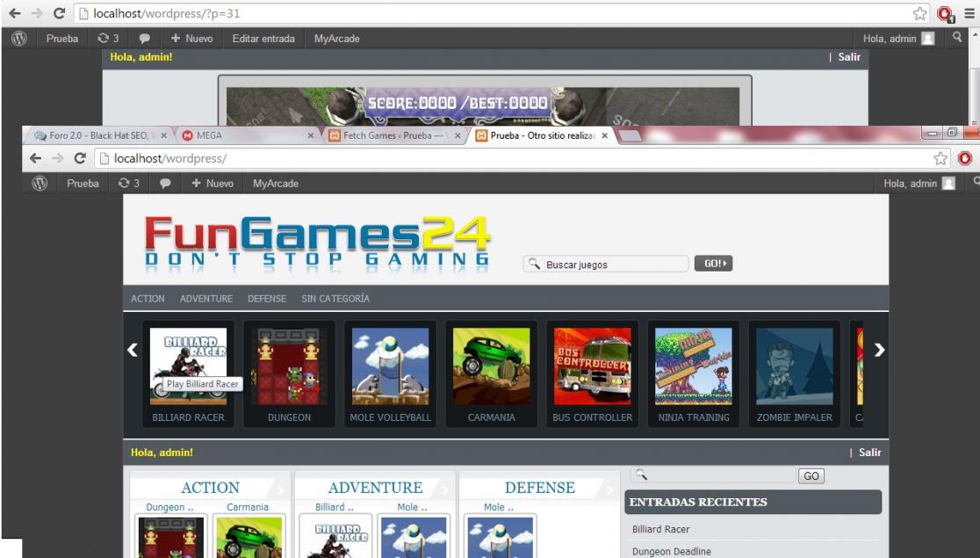Open the updates icon showing 3

tap(130, 183)
